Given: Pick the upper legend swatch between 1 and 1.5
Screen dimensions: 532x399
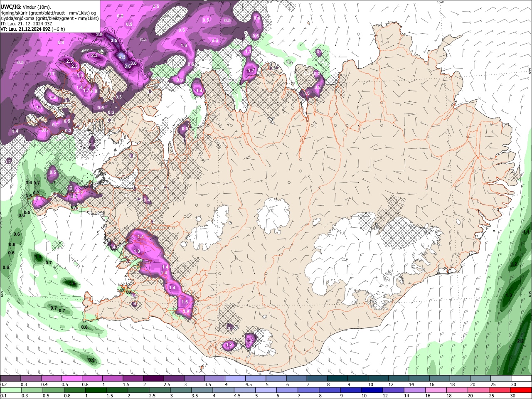Looking at the screenshot, I should click(113, 378).
